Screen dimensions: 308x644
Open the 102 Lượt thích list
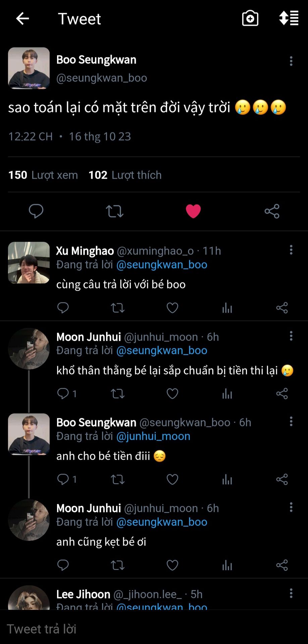point(125,175)
